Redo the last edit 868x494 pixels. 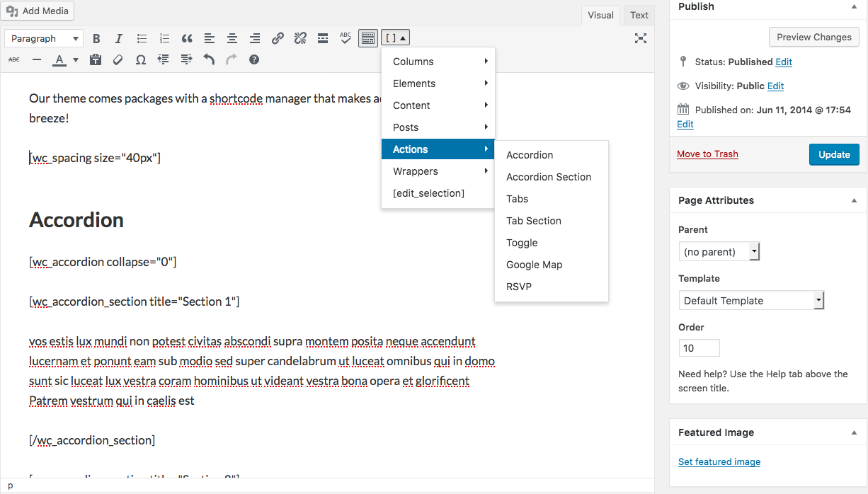[x=232, y=59]
